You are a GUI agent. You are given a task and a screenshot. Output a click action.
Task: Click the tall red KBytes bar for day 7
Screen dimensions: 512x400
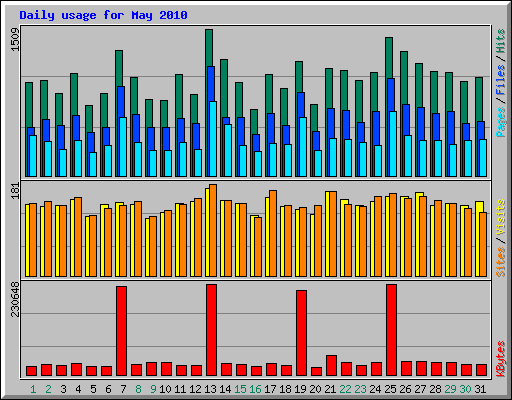click(121, 331)
